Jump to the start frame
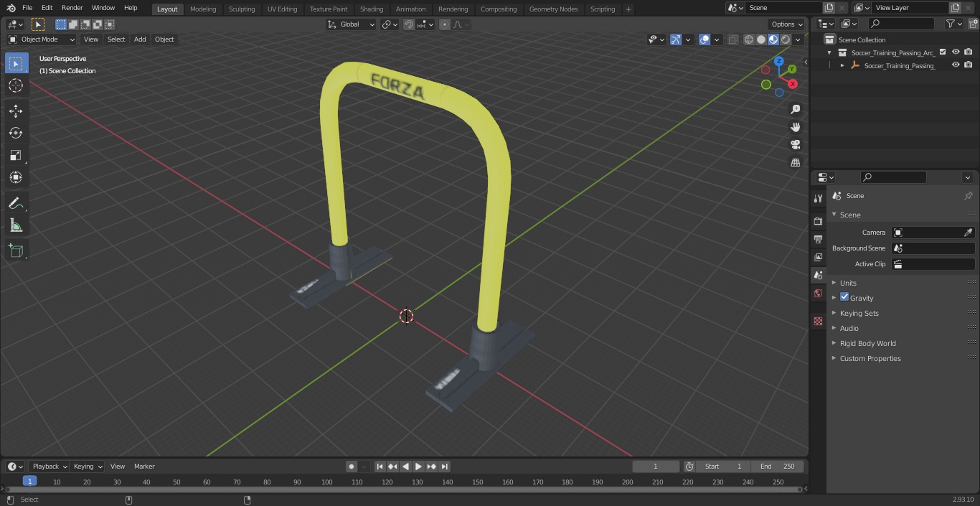The height and width of the screenshot is (506, 980). pyautogui.click(x=380, y=467)
